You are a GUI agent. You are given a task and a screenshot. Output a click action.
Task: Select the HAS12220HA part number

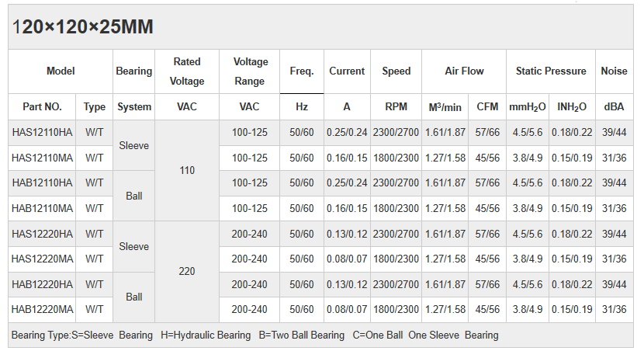click(43, 234)
